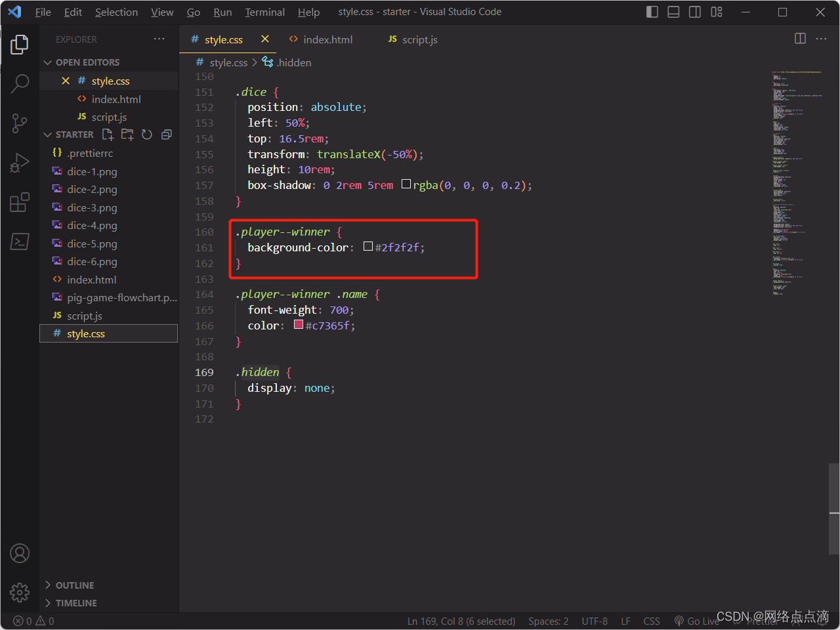The width and height of the screenshot is (840, 630).
Task: Toggle primary side bar layout button
Action: [652, 12]
